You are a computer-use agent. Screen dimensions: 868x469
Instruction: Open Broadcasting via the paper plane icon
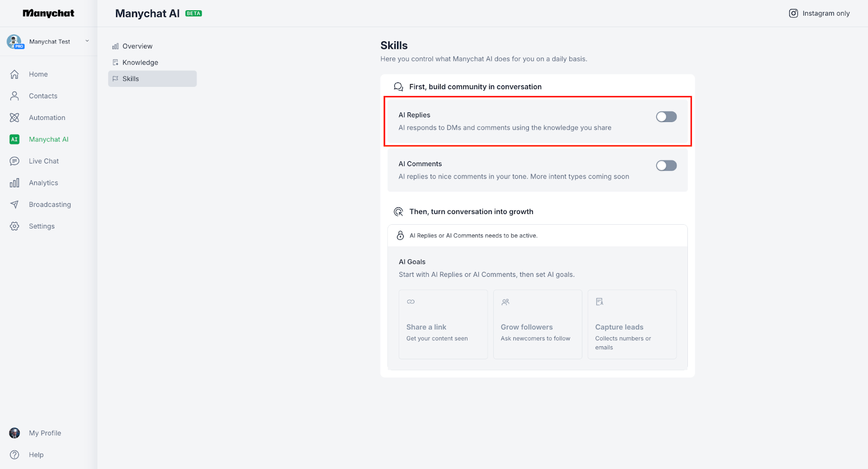(x=15, y=205)
